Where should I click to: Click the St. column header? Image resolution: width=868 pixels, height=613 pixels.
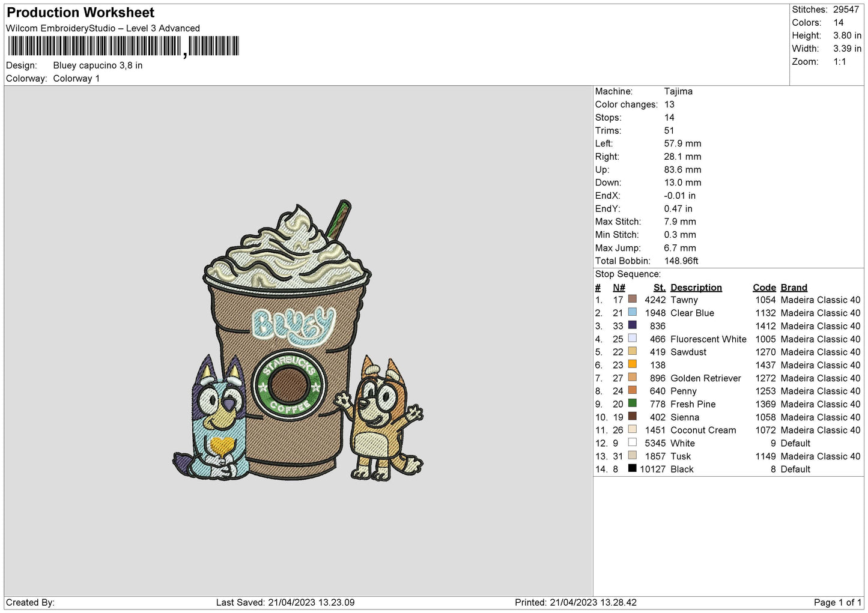(659, 288)
